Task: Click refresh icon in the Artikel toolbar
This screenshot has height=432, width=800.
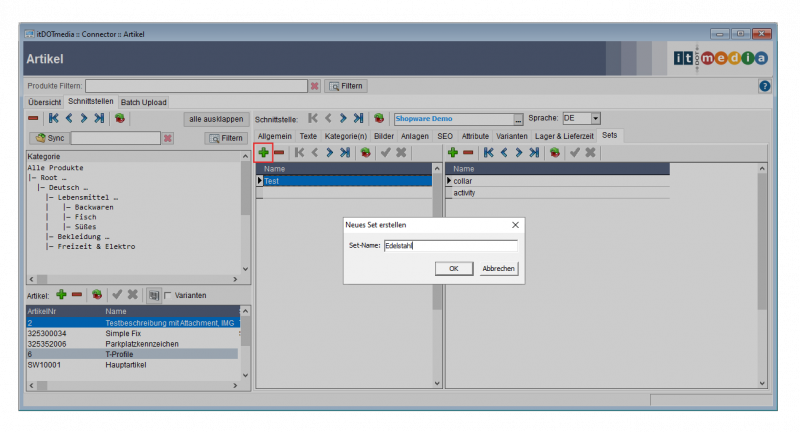Action: pos(97,295)
